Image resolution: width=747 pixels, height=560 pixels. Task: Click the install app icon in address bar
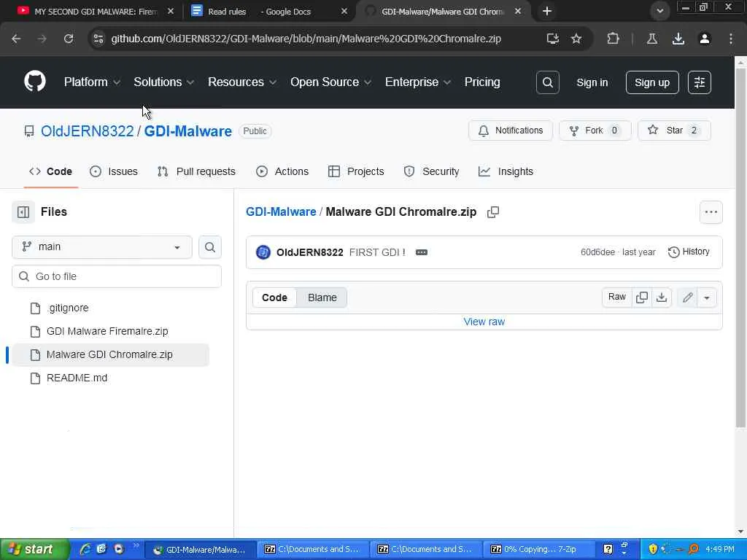(552, 39)
